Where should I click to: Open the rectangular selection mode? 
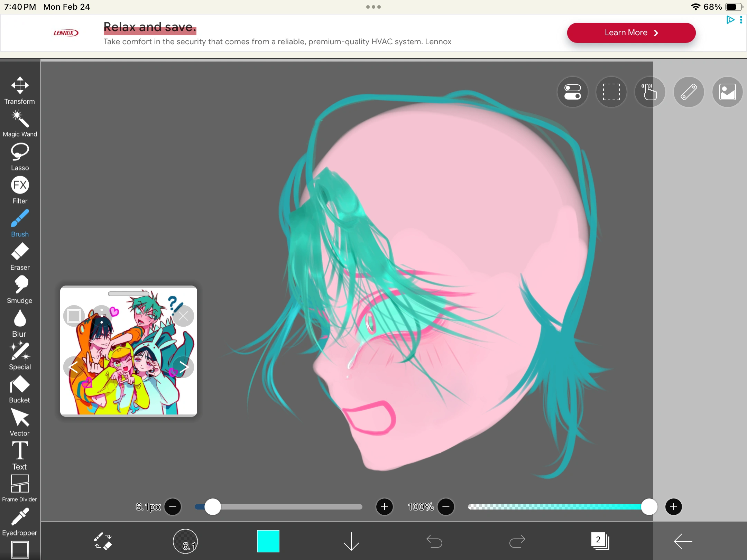(611, 92)
